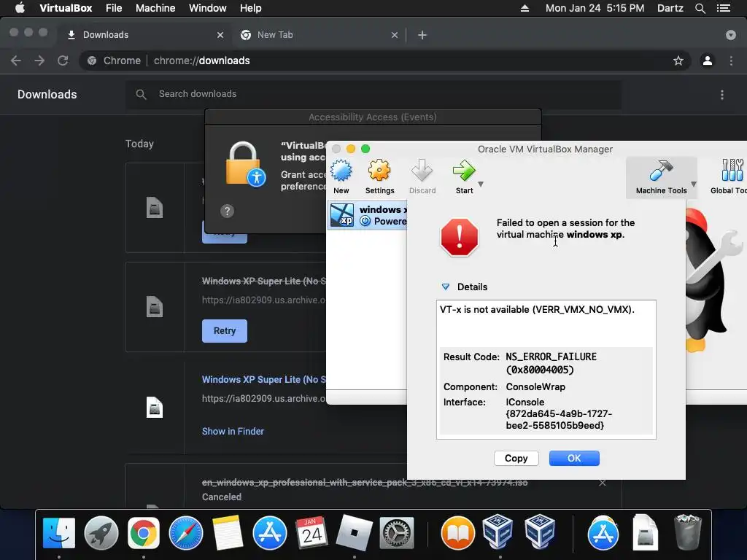
Task: Open the Start button dropdown arrow
Action: point(481,184)
